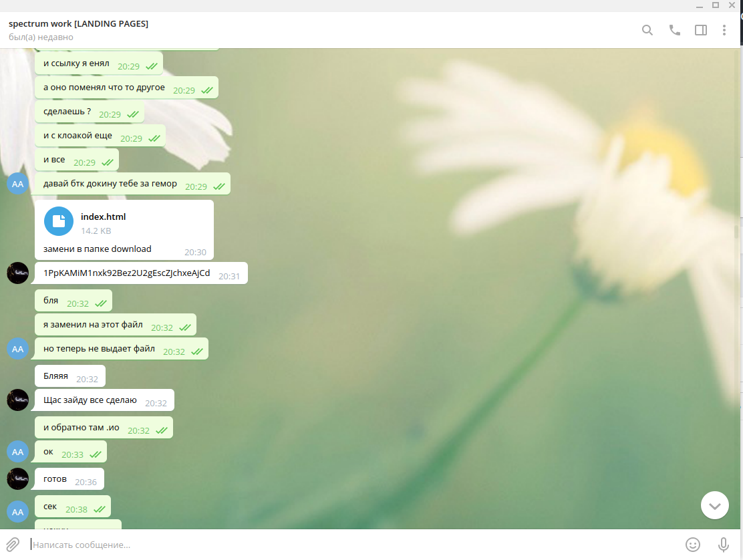Select message 'а оно поменял что то другое'
The image size is (743, 560).
point(126,88)
